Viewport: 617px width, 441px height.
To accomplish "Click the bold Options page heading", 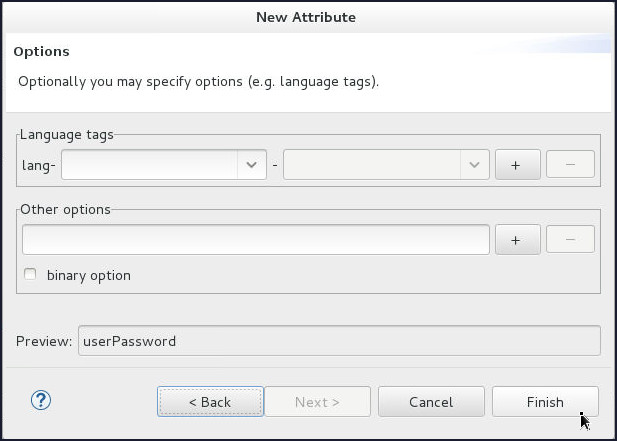I will click(x=41, y=51).
